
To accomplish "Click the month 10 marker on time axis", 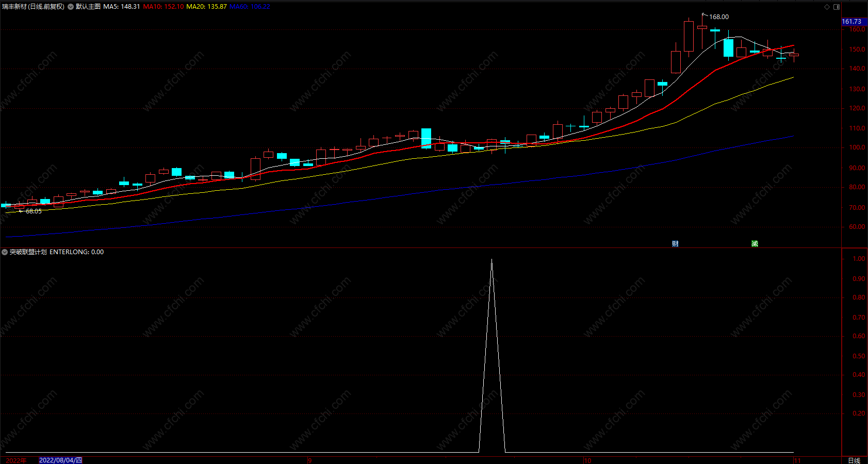I will 587,460.
